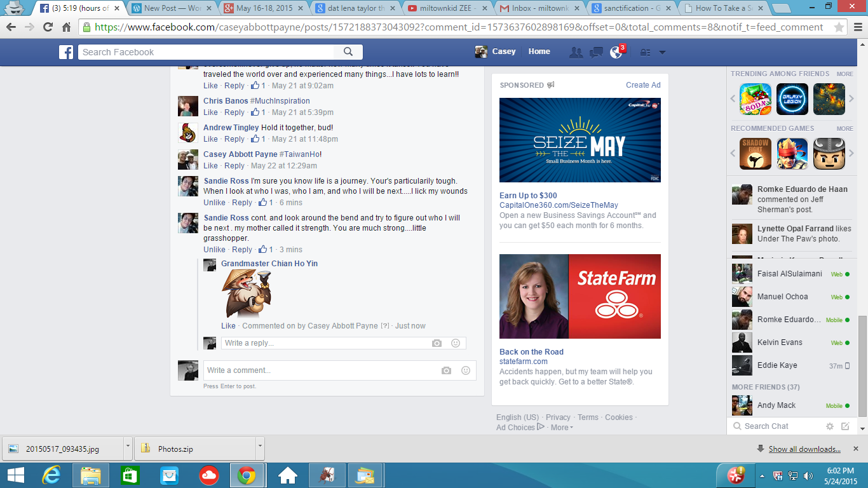Bookmark page with the star icon
The image size is (868, 488).
tap(839, 27)
